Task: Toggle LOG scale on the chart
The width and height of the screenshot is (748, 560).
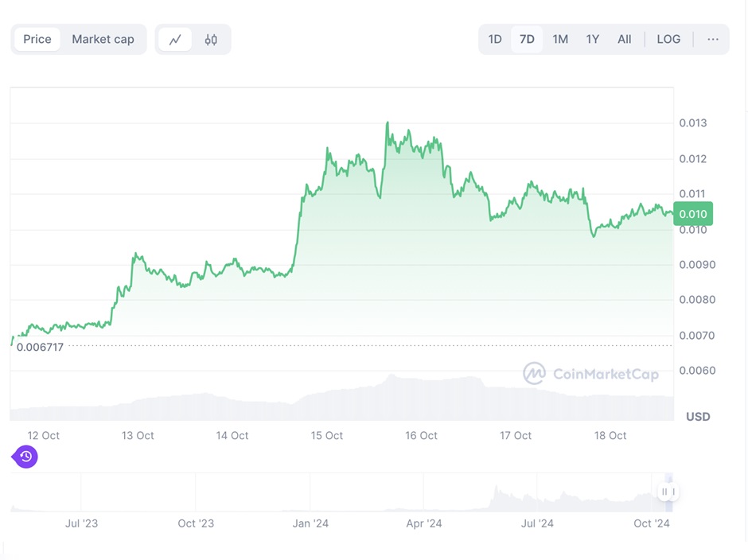Action: pos(668,39)
